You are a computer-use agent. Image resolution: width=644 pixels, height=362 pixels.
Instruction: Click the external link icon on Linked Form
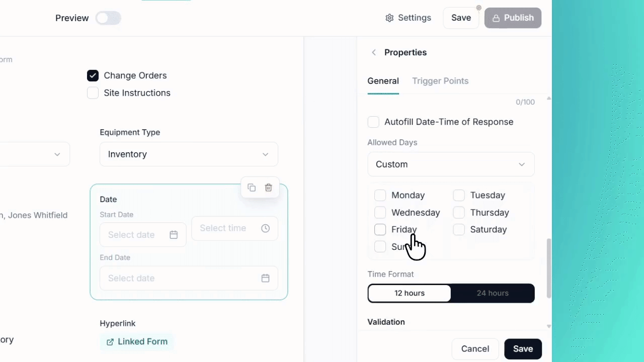click(x=110, y=342)
